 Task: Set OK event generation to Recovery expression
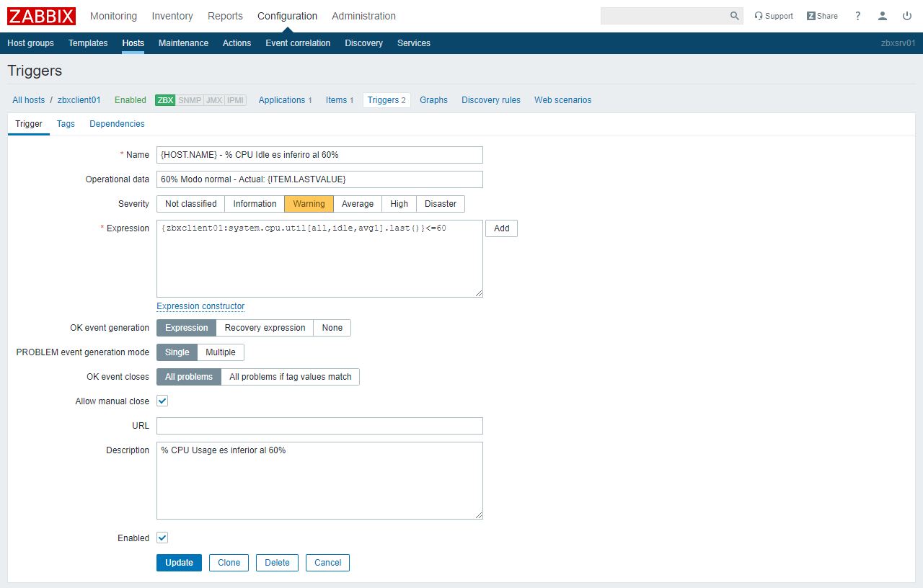coord(265,328)
